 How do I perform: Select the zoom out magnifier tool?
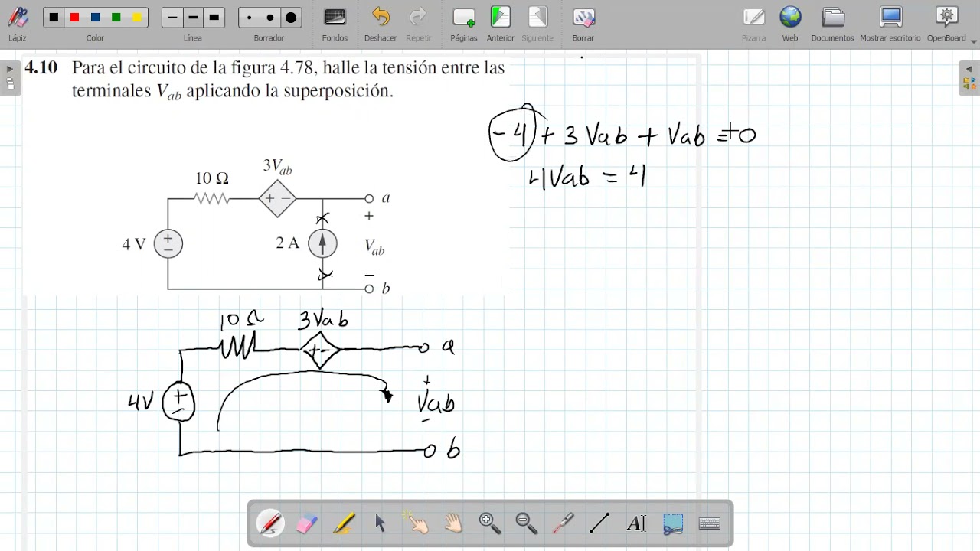point(527,523)
